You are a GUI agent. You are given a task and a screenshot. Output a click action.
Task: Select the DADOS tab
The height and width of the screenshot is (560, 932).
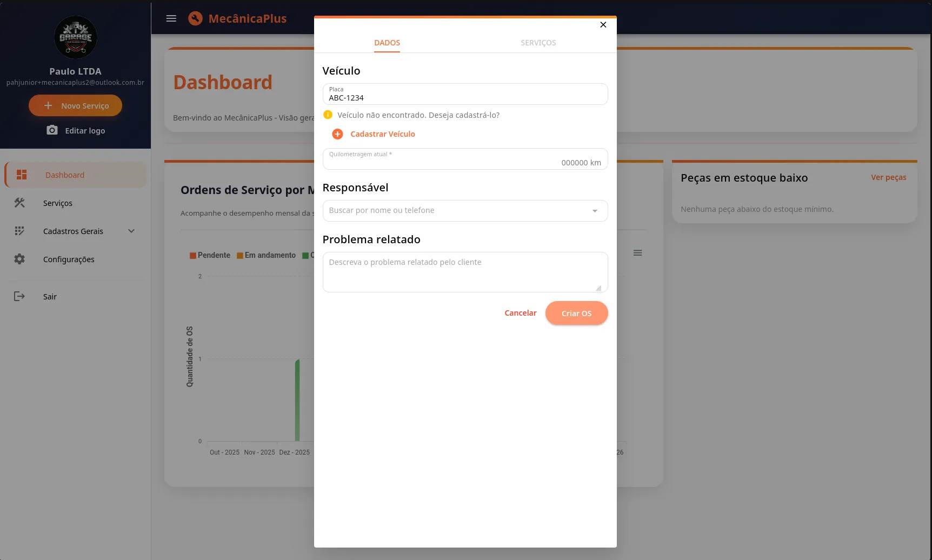387,43
